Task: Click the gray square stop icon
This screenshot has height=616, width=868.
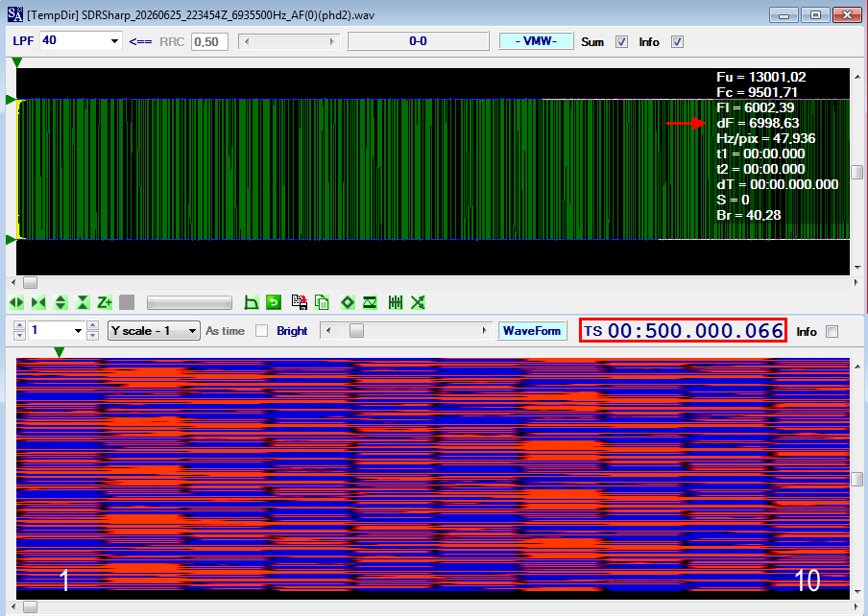Action: tap(127, 302)
